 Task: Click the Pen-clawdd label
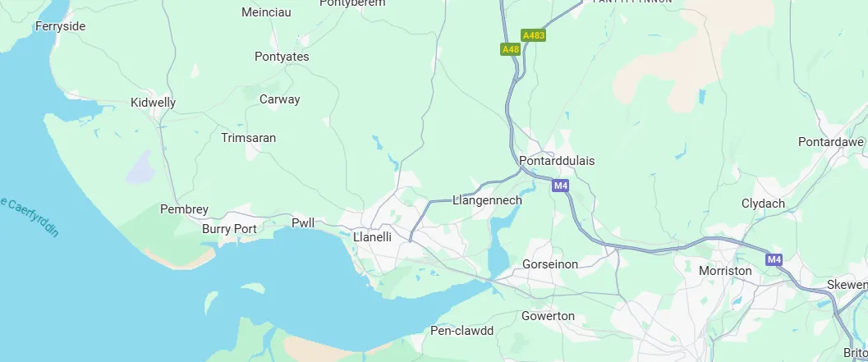(462, 331)
